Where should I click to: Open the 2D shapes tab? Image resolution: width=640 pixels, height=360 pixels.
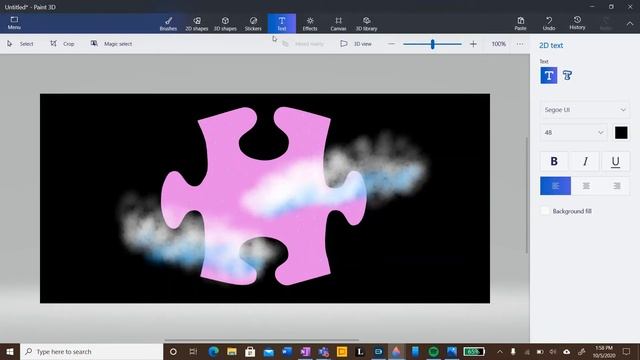point(197,24)
